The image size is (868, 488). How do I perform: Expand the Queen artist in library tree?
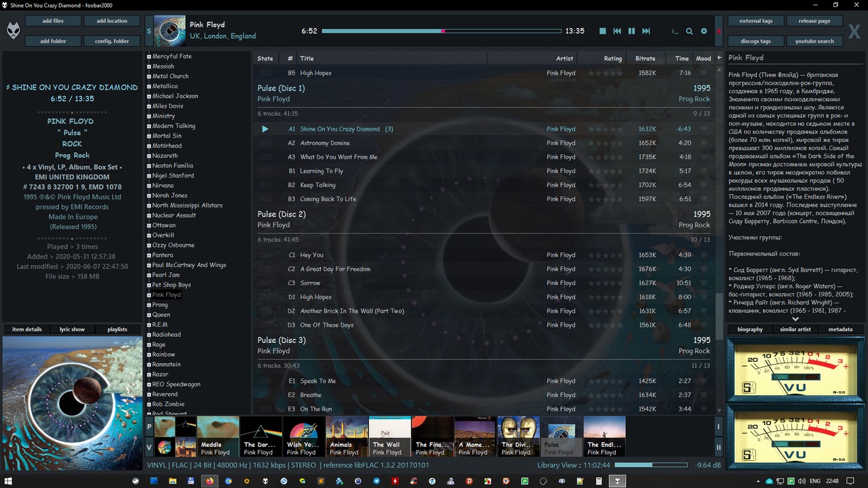(149, 315)
